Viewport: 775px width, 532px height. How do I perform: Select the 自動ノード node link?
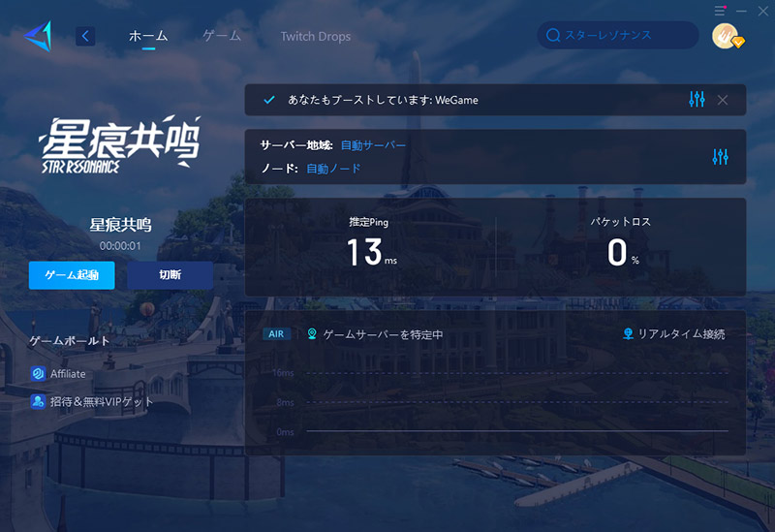point(333,169)
